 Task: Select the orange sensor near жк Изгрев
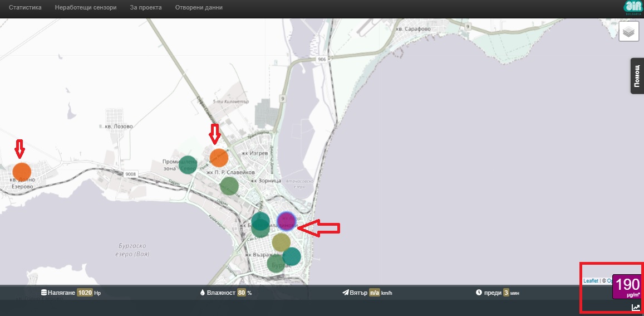click(219, 158)
